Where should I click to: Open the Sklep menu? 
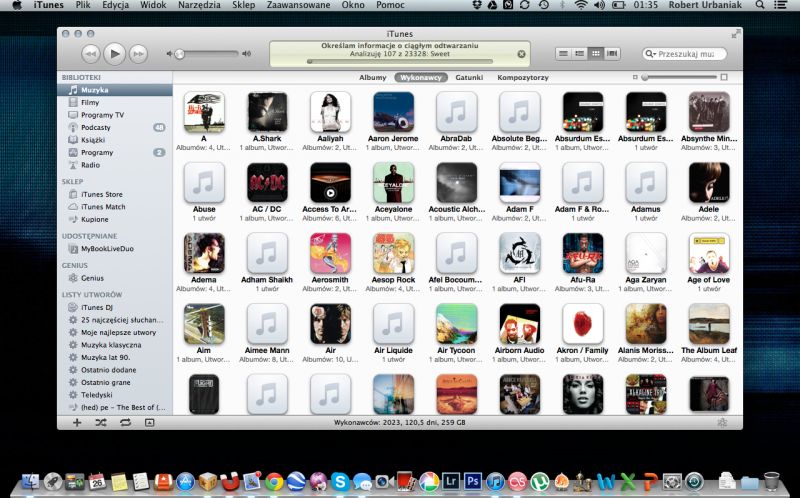243,5
